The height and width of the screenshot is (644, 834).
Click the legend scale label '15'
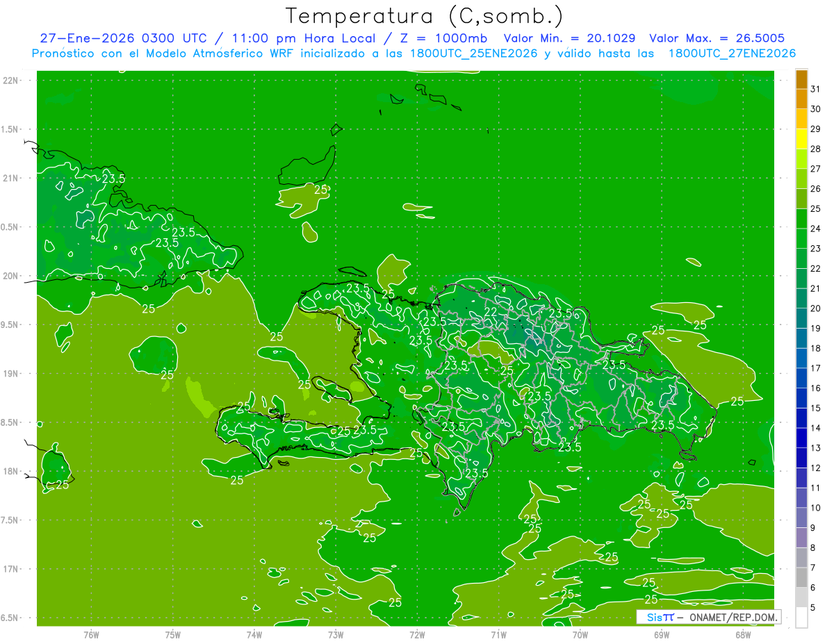815,408
